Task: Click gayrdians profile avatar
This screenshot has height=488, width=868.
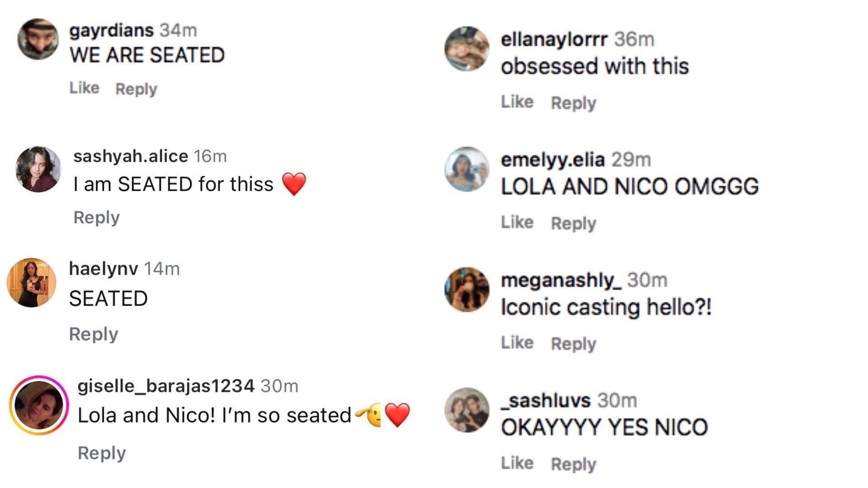Action: (x=38, y=39)
